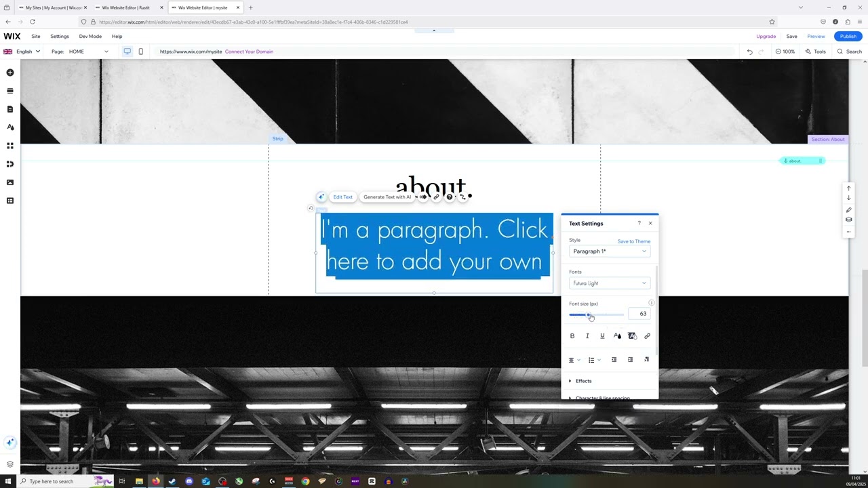Click the decrease indent icon
The height and width of the screenshot is (488, 868).
pyautogui.click(x=614, y=360)
